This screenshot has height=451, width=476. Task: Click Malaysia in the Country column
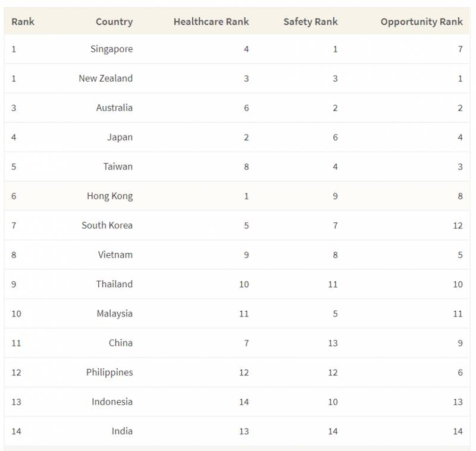tap(114, 314)
